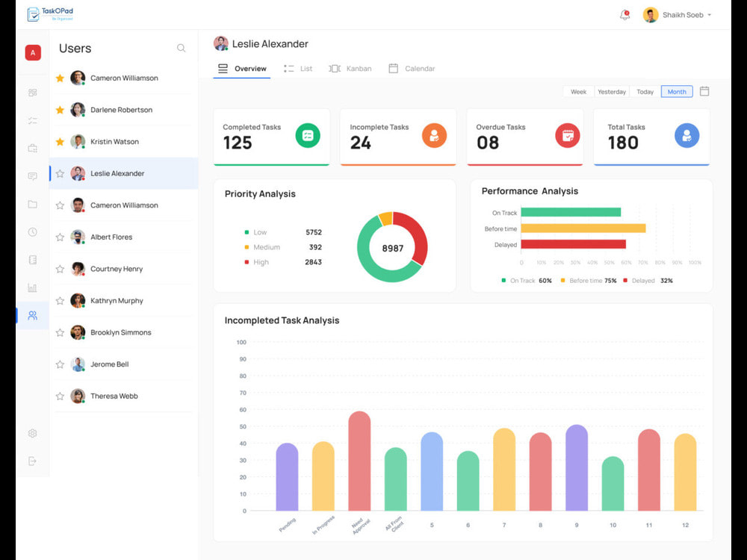
Task: Switch to the Kanban tab
Action: (350, 69)
